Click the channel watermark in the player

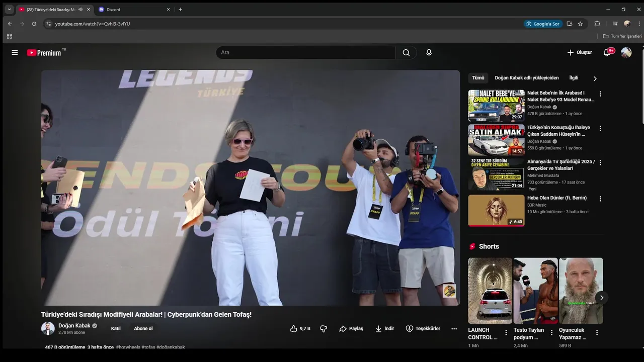click(x=449, y=291)
